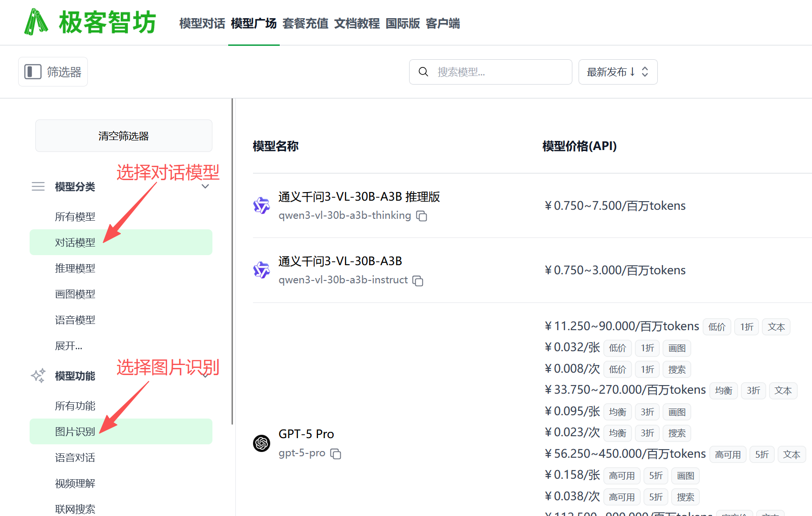The width and height of the screenshot is (812, 516).
Task: Copy the qwen3-vl-30b-a3b-thinking model ID
Action: tap(422, 216)
